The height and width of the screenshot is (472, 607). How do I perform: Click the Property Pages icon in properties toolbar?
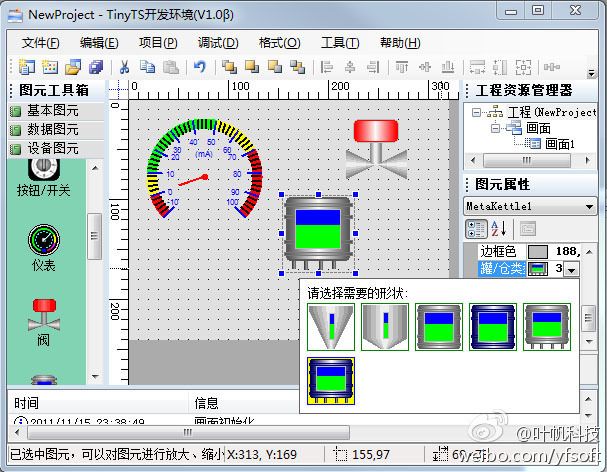click(527, 229)
